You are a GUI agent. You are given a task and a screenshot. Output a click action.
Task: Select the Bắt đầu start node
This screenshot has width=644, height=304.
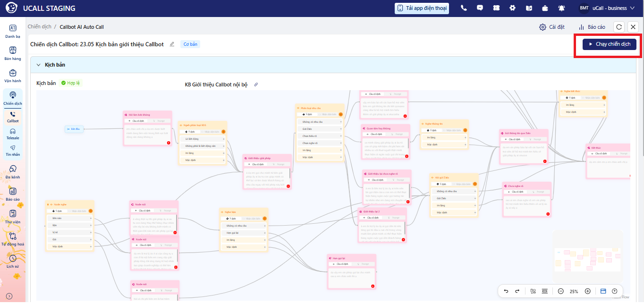point(74,128)
